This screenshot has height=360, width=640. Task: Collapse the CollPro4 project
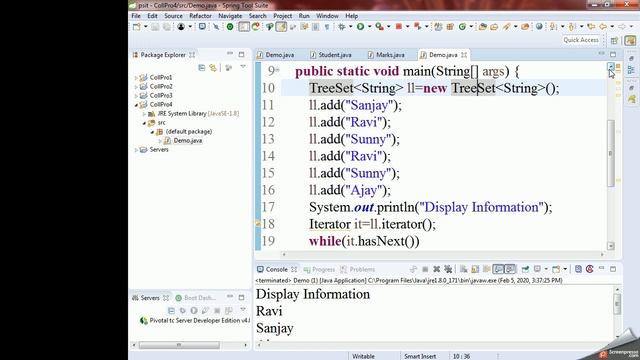point(136,104)
